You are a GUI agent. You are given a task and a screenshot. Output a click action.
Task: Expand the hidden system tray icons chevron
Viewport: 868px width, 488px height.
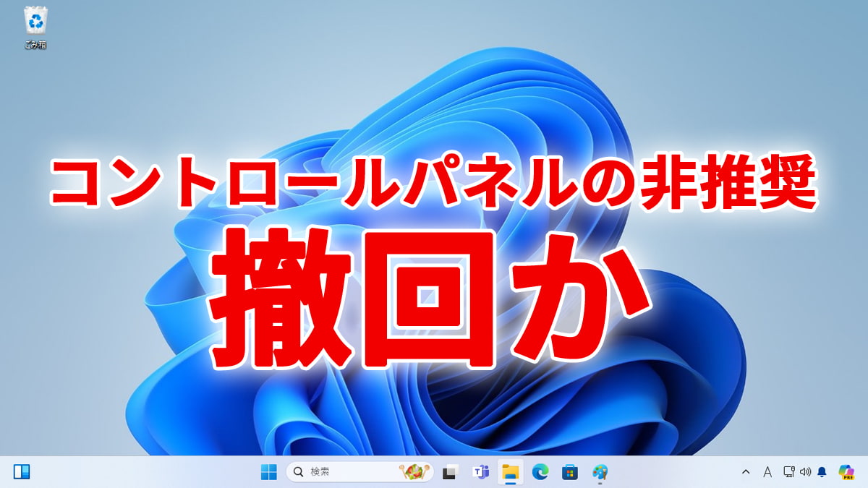pyautogui.click(x=746, y=472)
